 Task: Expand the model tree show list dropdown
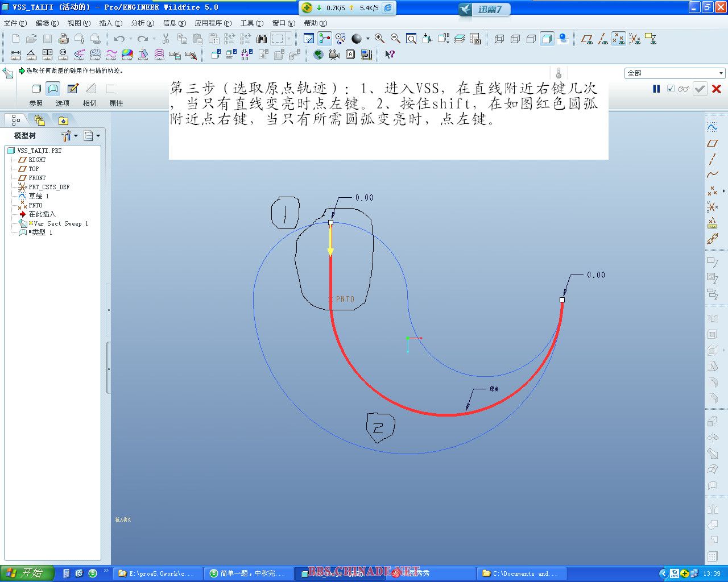click(92, 136)
